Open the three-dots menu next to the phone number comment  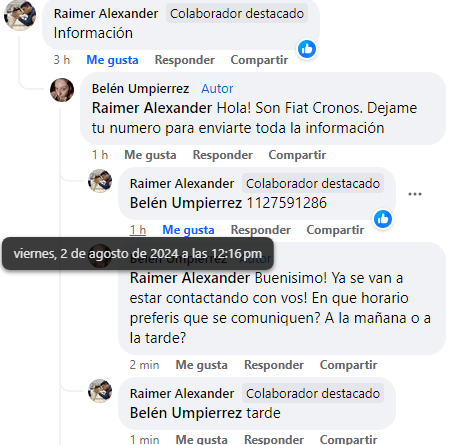[415, 194]
